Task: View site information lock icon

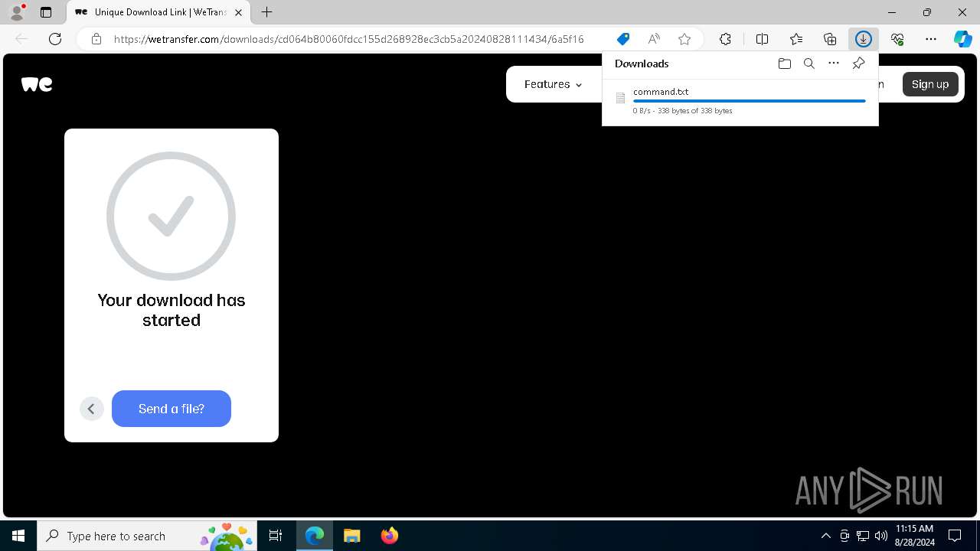Action: point(96,39)
